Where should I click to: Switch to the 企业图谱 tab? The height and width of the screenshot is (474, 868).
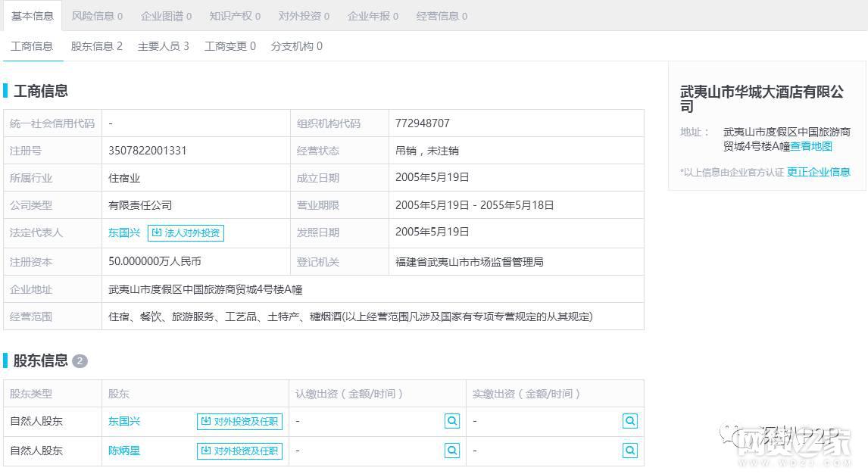click(x=166, y=16)
